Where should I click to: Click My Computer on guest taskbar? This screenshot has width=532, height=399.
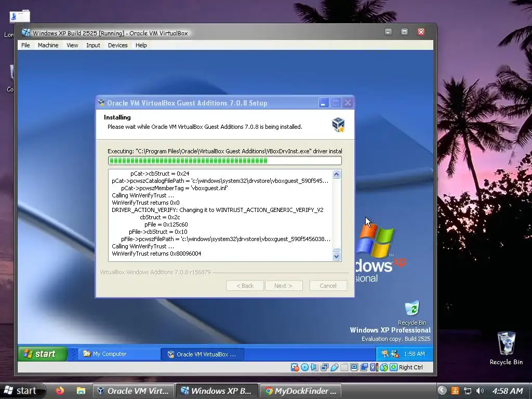click(x=120, y=354)
